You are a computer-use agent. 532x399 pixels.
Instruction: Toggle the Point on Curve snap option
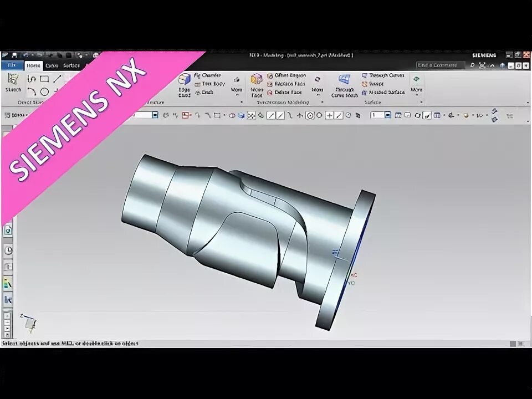pos(339,116)
